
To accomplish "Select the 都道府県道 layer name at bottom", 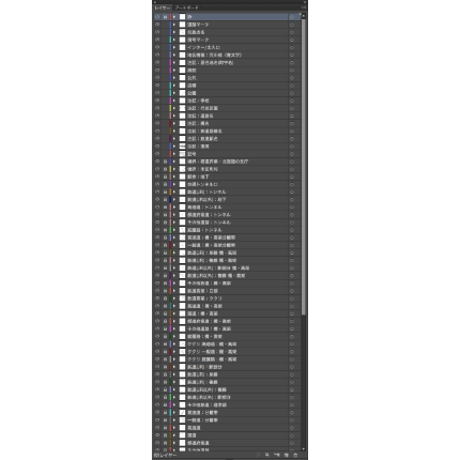I will (198, 443).
